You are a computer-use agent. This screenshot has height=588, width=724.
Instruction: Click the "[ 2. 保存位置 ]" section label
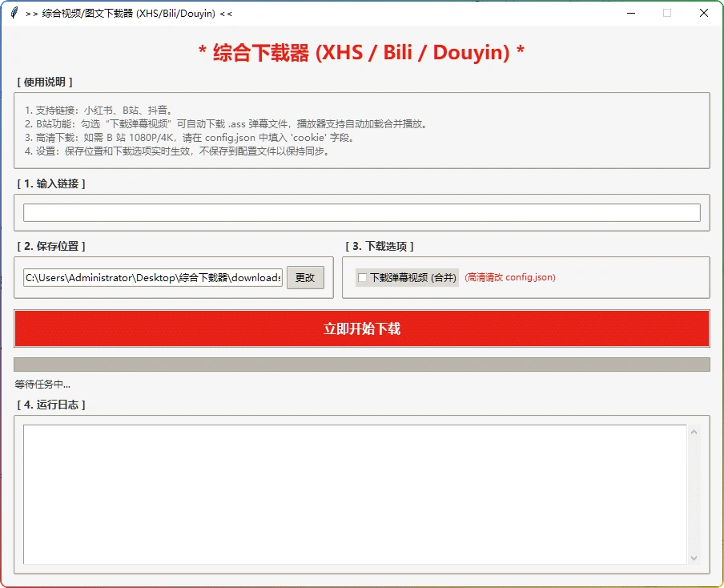tap(50, 246)
